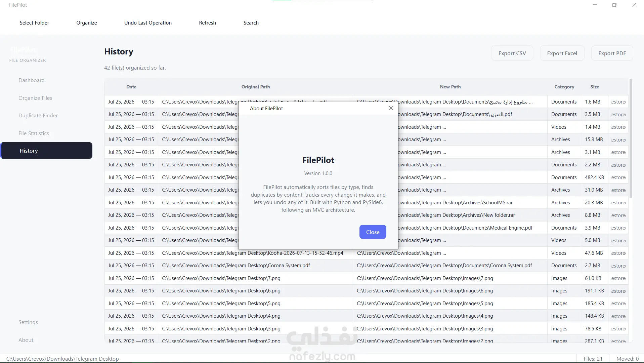This screenshot has width=644, height=363.
Task: Export history to Excel
Action: pyautogui.click(x=562, y=53)
